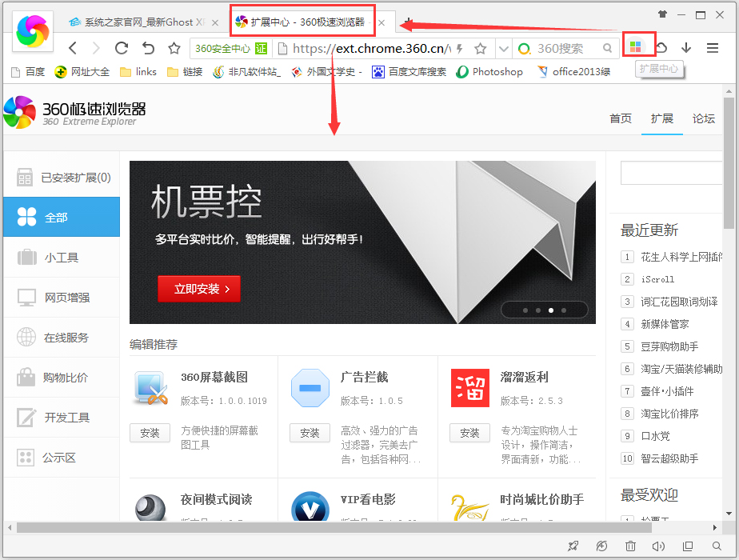Open the 时尚城比价助手 extension title
The width and height of the screenshot is (739, 560).
542,499
